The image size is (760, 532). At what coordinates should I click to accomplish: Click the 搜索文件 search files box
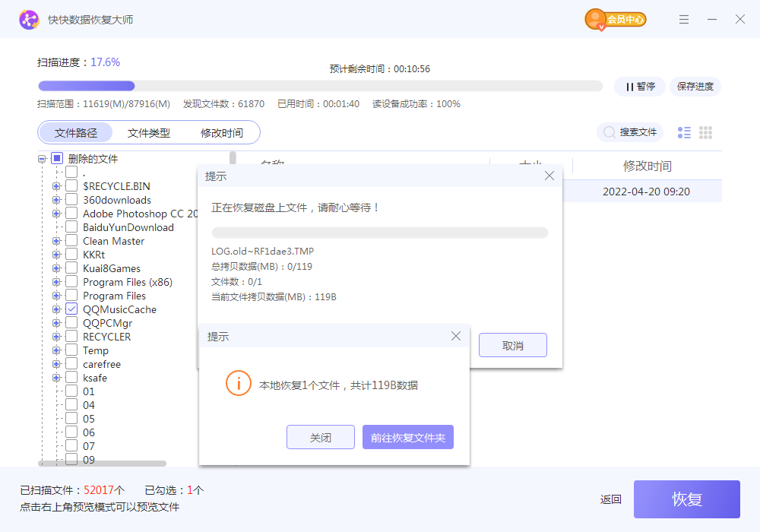click(630, 132)
